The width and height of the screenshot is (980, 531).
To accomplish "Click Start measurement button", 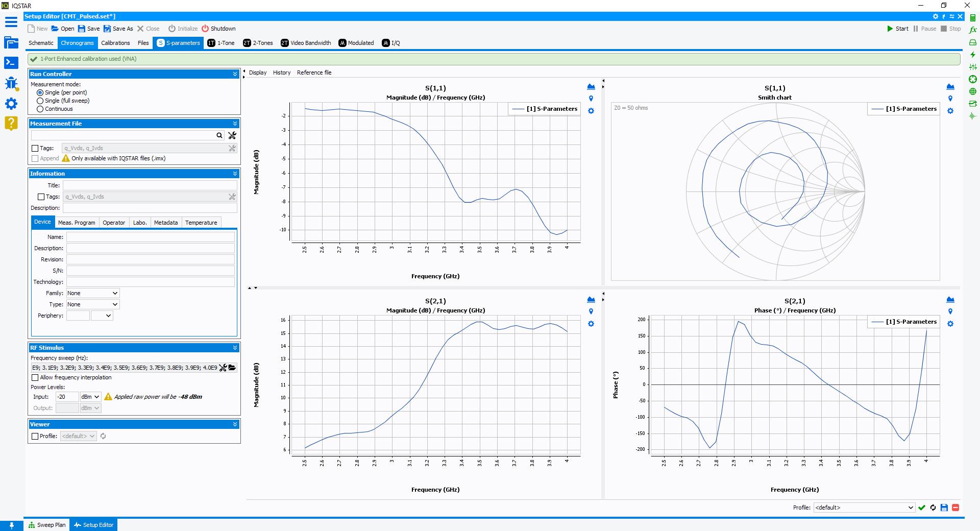I will pyautogui.click(x=898, y=29).
